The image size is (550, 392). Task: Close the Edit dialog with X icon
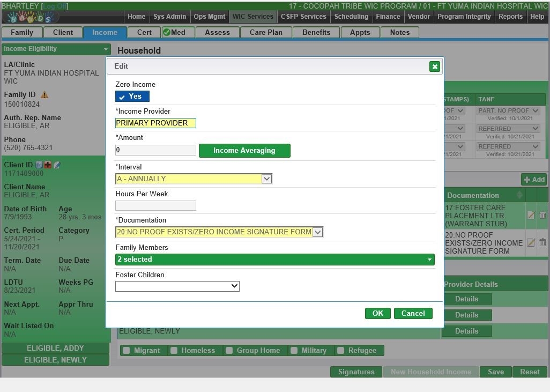click(435, 66)
